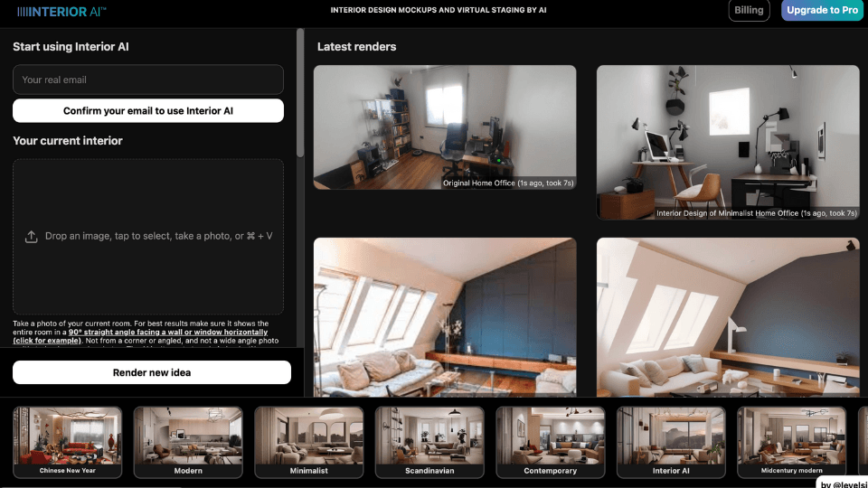Choose the Minimalist style card

tap(309, 442)
